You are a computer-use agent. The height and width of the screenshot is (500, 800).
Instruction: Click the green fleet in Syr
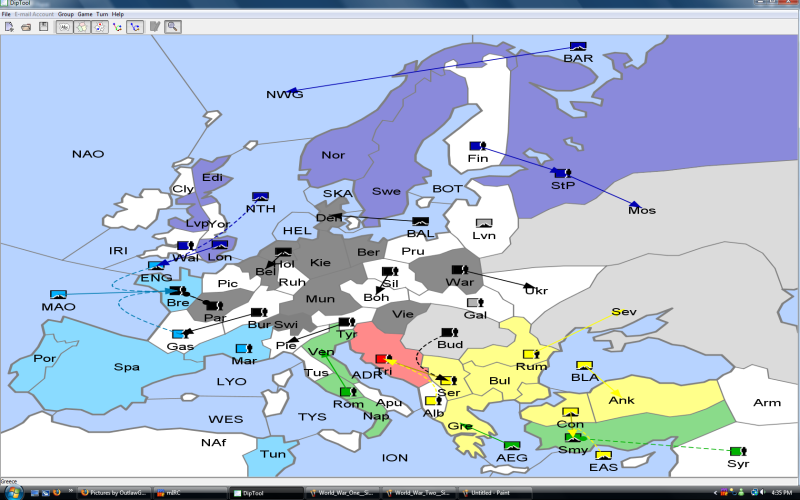pos(736,452)
